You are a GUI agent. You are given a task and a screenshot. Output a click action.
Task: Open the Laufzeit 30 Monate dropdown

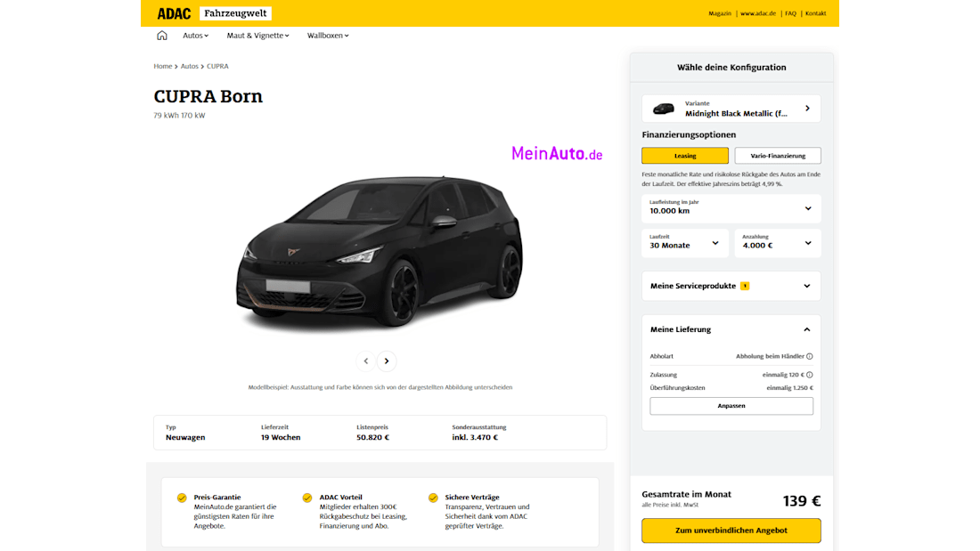[684, 243]
